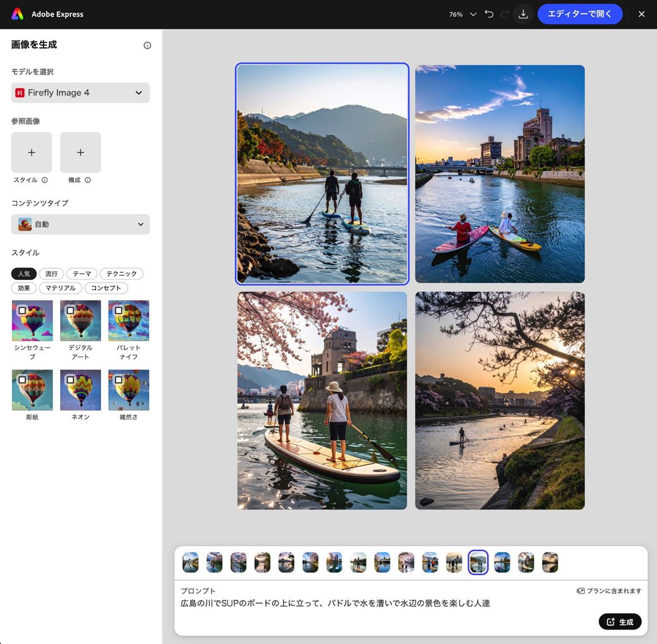657x644 pixels.
Task: Click the 生成 generate button
Action: point(620,622)
